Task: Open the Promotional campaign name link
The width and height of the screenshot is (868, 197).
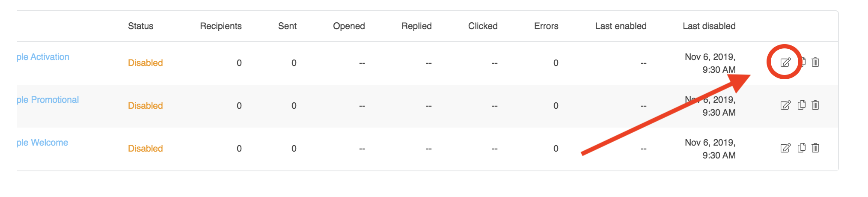Action: click(48, 100)
